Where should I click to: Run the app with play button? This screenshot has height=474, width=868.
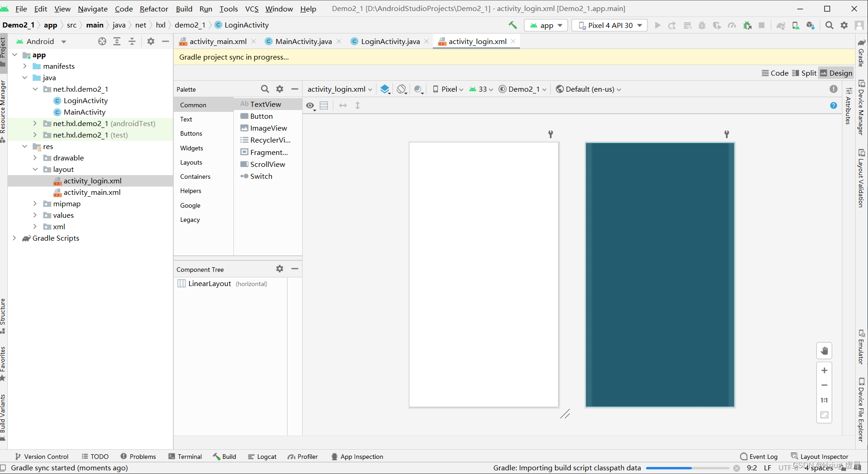point(658,25)
